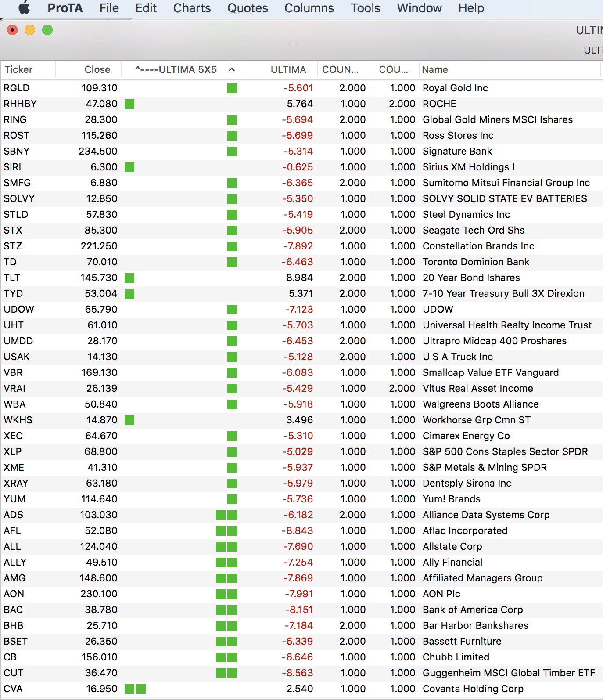603x700 pixels.
Task: Click the green signal square for WBA
Action: tap(232, 404)
